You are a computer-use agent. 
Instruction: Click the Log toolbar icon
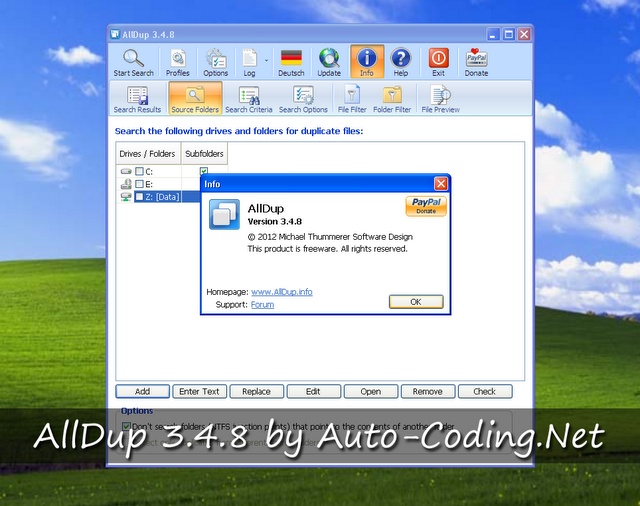[x=249, y=58]
